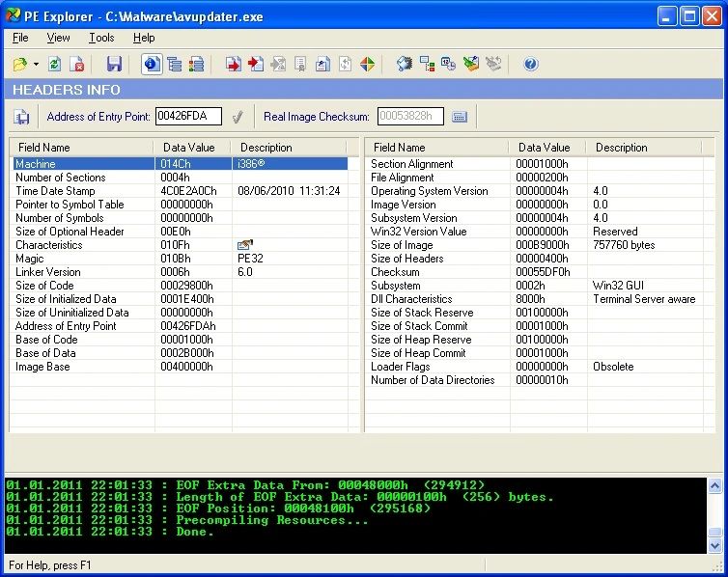Open Resource viewer colorful diamond icon

(x=367, y=64)
